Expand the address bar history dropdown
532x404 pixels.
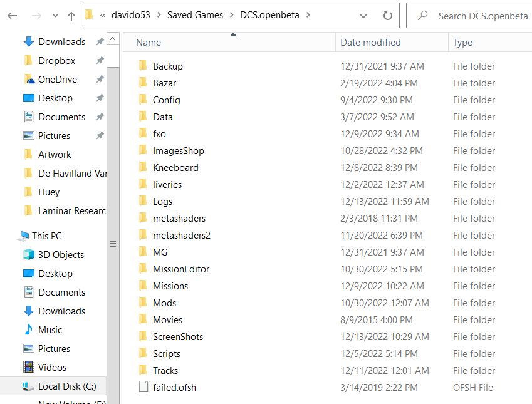363,16
